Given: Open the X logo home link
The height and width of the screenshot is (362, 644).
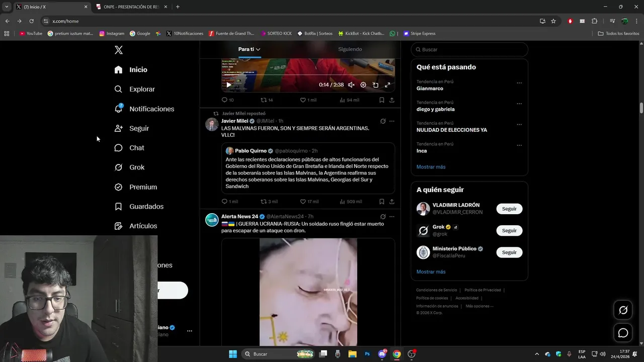Looking at the screenshot, I should [x=119, y=50].
